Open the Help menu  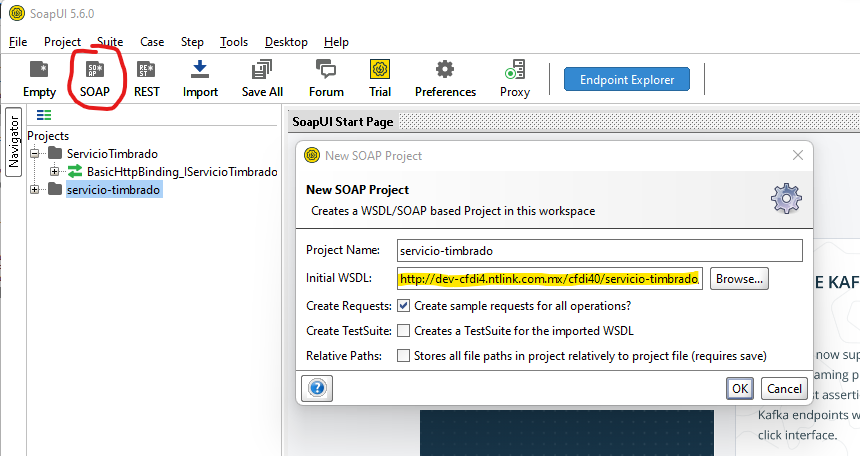pyautogui.click(x=336, y=42)
